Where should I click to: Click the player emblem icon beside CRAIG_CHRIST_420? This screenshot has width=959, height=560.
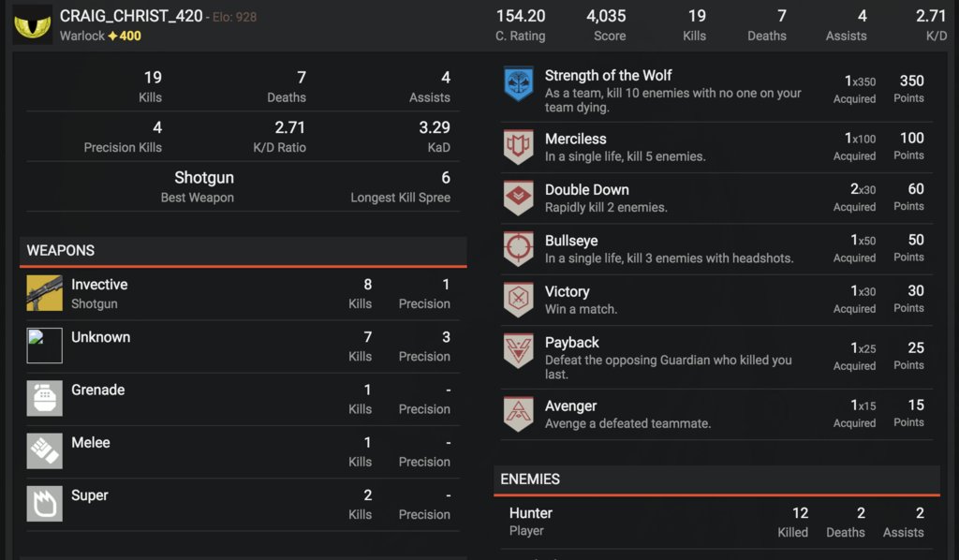click(x=33, y=25)
